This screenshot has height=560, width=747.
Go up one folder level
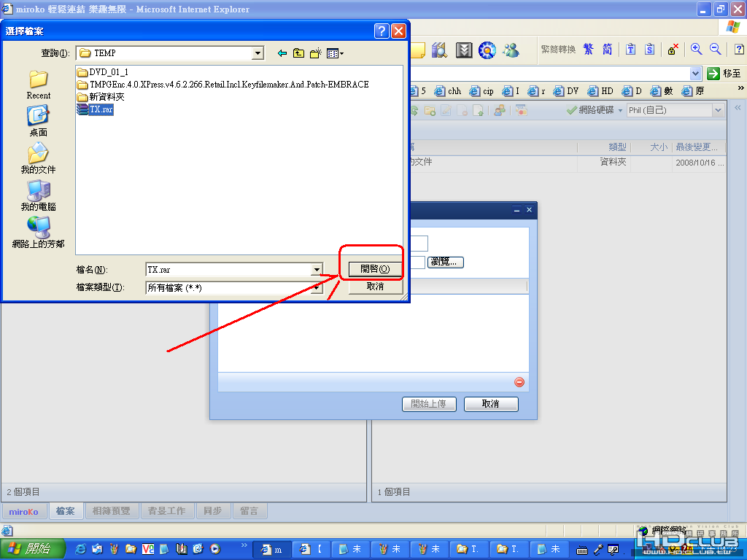pos(298,53)
